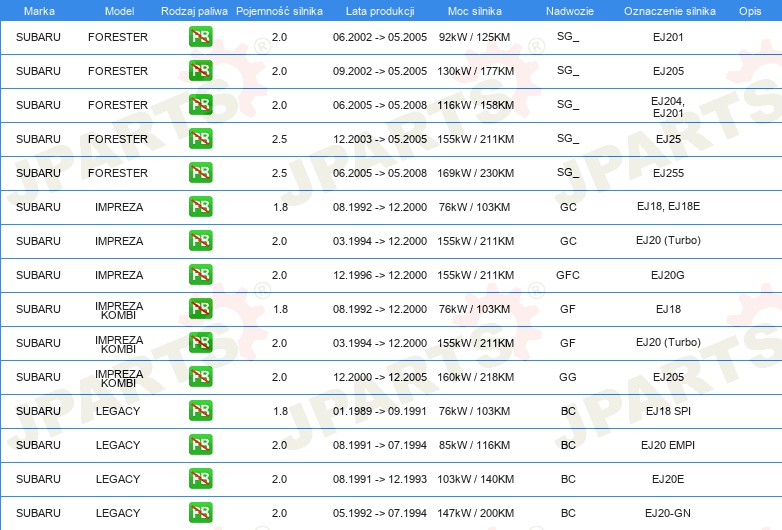Viewport: 782px width, 530px height.
Task: Click the 01.1989 -> 09.1991 production years cell
Action: [379, 411]
